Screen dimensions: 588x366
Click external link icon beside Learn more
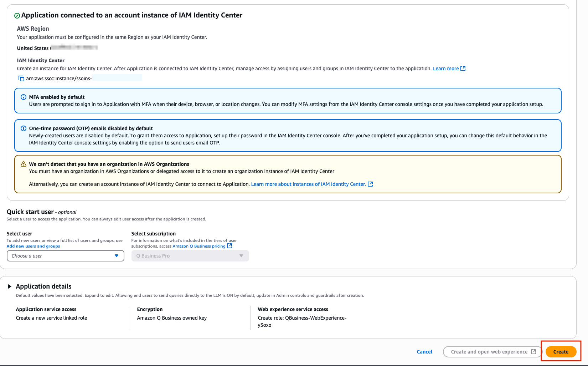(463, 68)
